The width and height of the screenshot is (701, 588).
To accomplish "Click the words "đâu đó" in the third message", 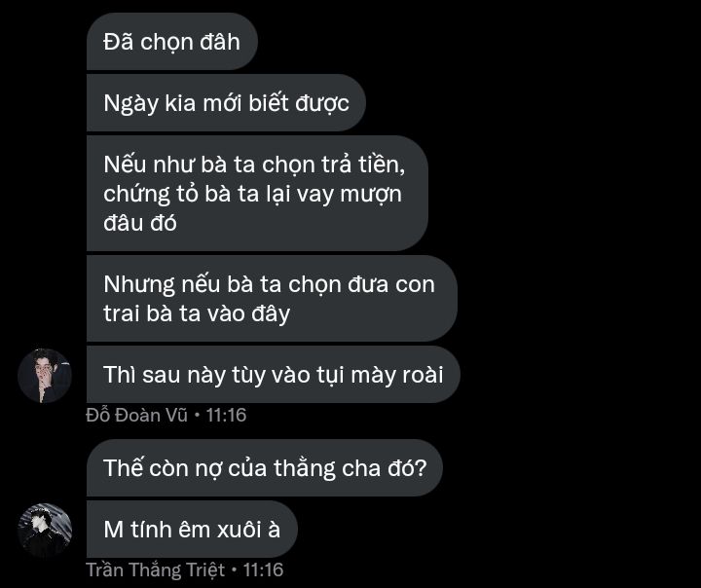I will [x=140, y=223].
